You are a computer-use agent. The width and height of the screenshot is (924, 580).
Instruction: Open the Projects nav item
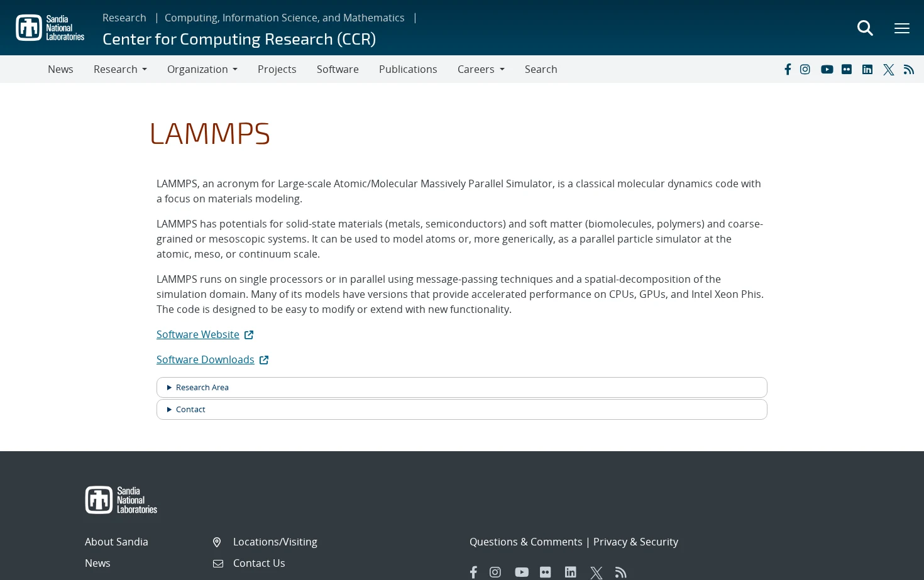point(277,69)
